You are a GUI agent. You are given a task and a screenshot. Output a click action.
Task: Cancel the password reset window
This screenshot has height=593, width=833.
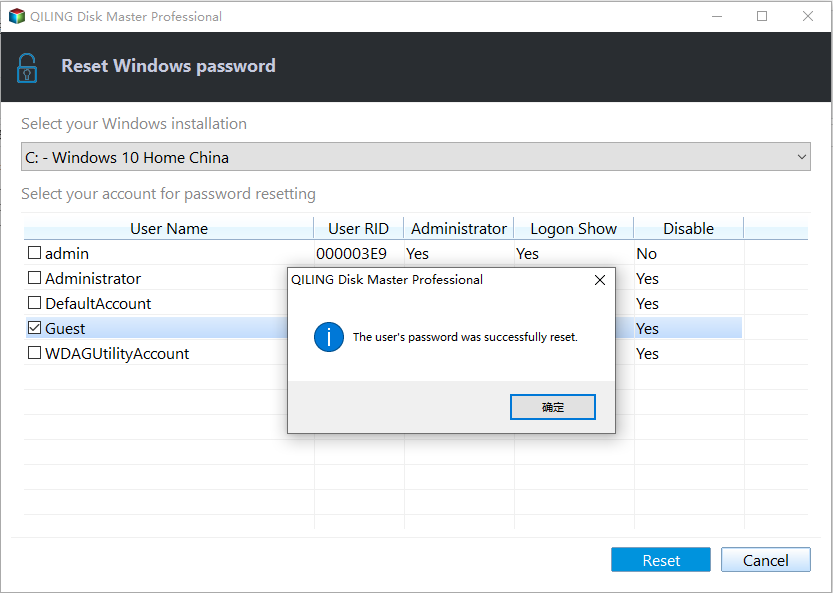(x=766, y=560)
